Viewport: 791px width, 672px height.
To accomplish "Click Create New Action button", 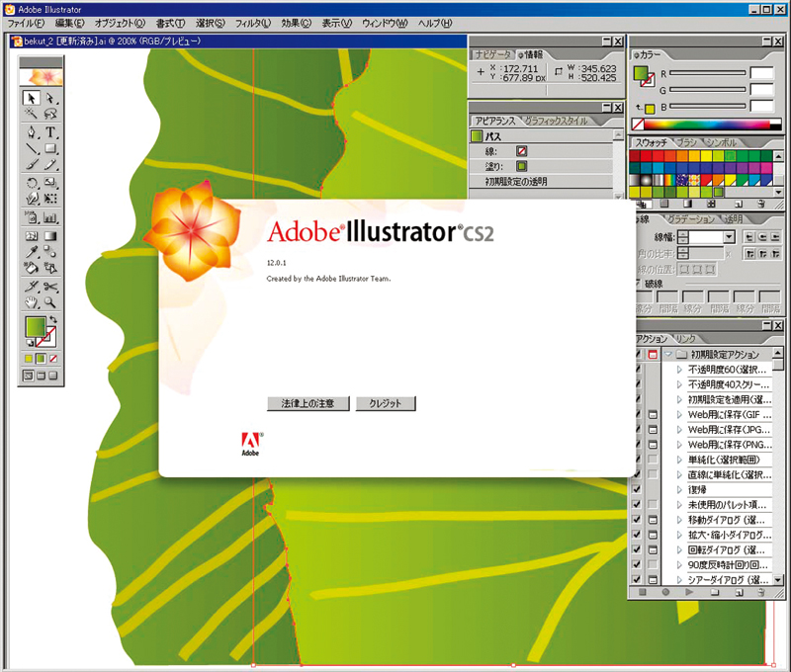I will (x=739, y=592).
